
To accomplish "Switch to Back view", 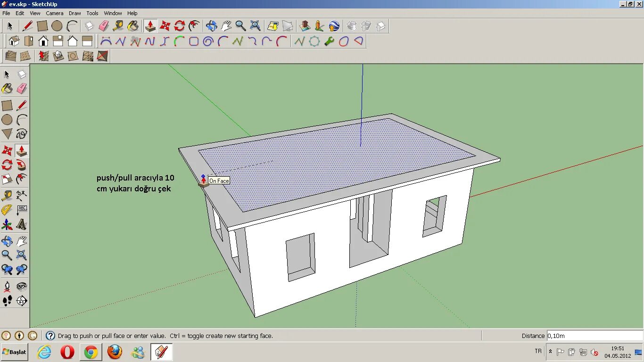I will [73, 41].
